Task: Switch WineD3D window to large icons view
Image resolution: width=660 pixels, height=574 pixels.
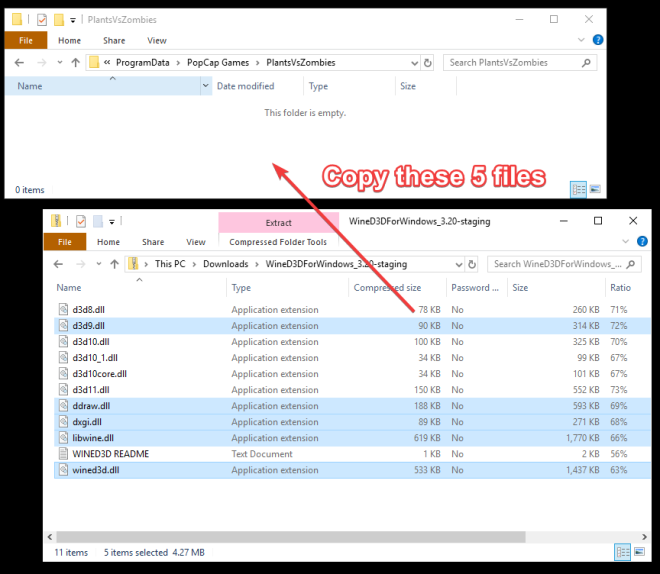Action: (x=639, y=551)
